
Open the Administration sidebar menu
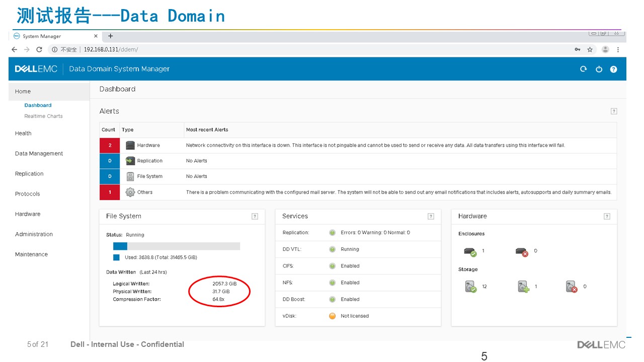tap(34, 234)
